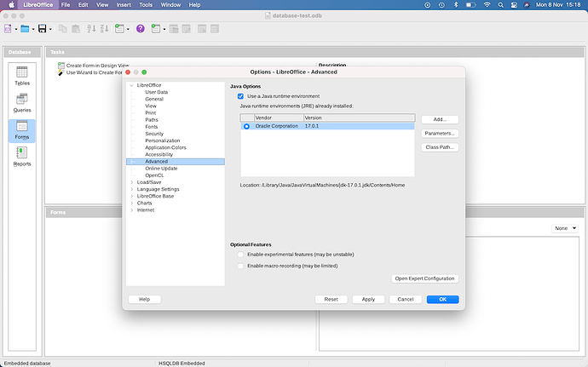Click the New Form toolbar icon
588x367 pixels.
(119, 29)
